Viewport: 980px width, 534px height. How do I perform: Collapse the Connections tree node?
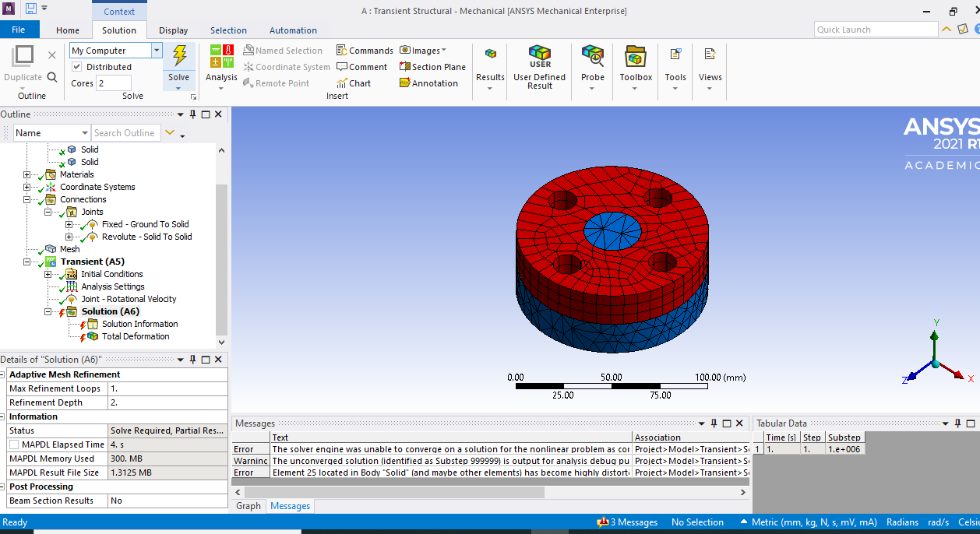[27, 199]
